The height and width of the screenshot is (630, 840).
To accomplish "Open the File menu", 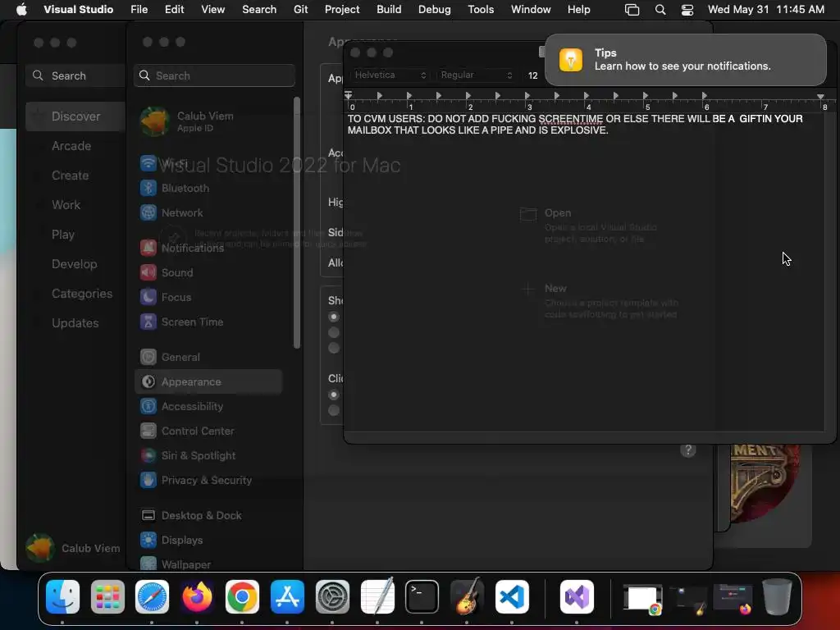I will coord(139,10).
